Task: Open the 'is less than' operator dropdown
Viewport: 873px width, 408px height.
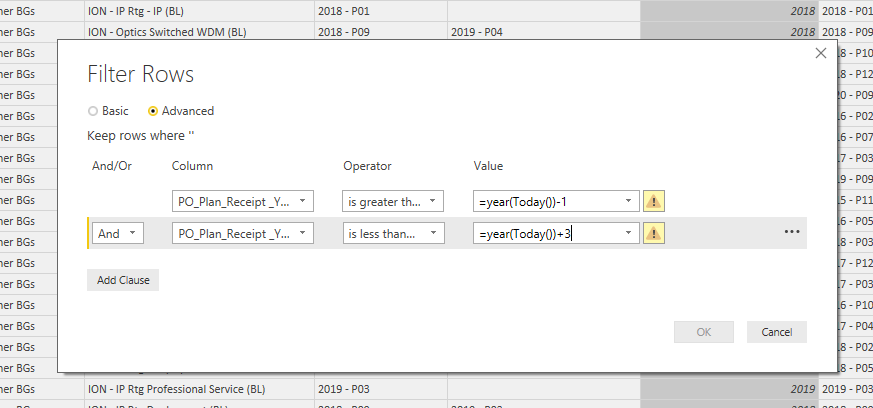Action: click(x=393, y=233)
